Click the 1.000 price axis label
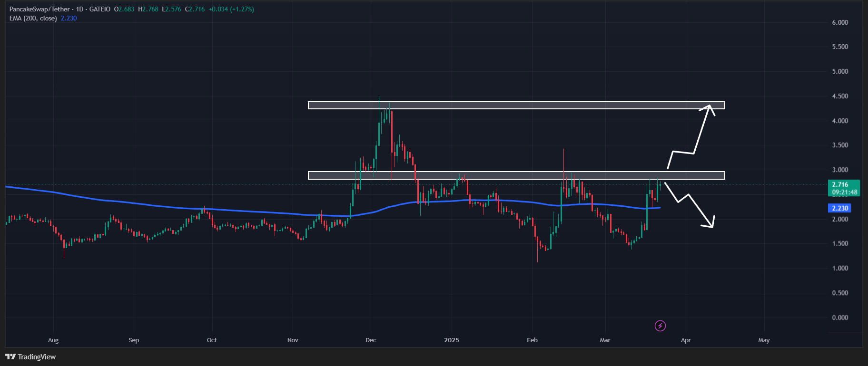Screen dimensions: 868x366 840,268
